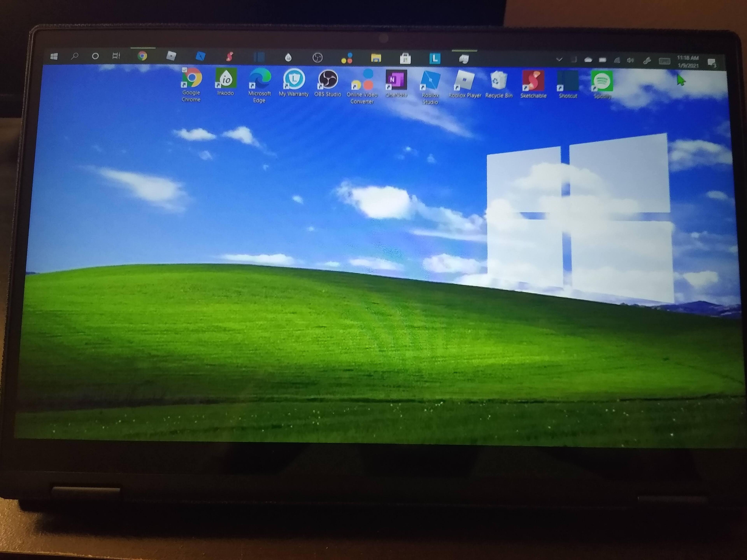Open the volume speaker control in tray
This screenshot has width=747, height=560.
click(630, 60)
